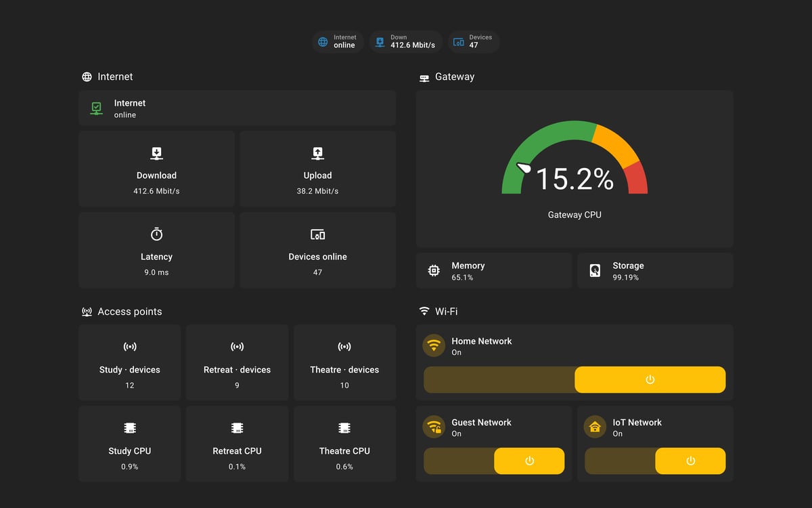
Task: Open the Internet online entity card
Action: tap(237, 108)
